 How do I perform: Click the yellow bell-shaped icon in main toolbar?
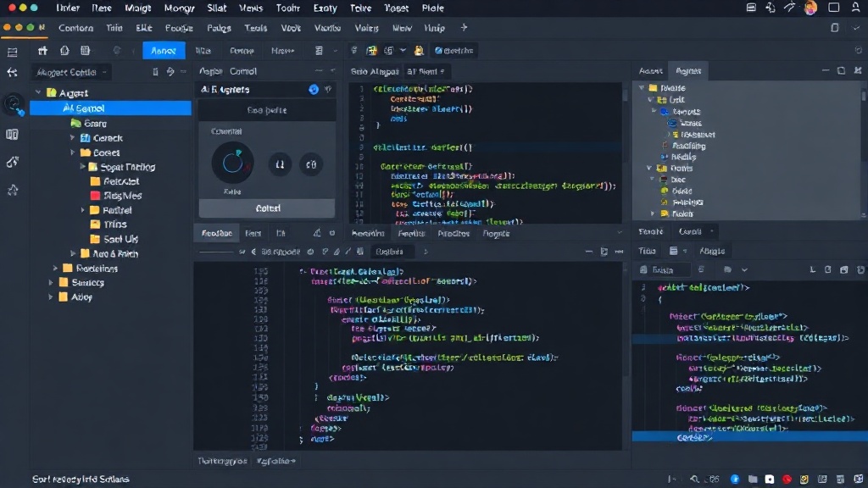coord(419,50)
